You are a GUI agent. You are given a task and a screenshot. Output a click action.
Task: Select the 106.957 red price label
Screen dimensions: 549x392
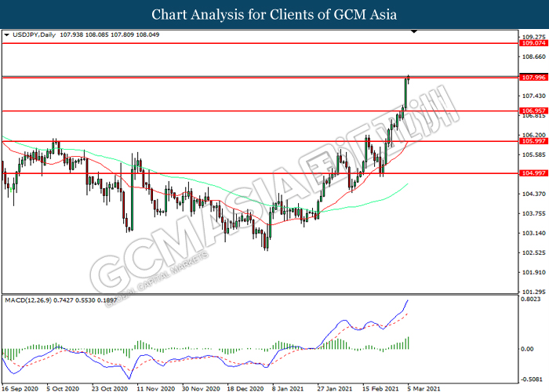click(533, 111)
